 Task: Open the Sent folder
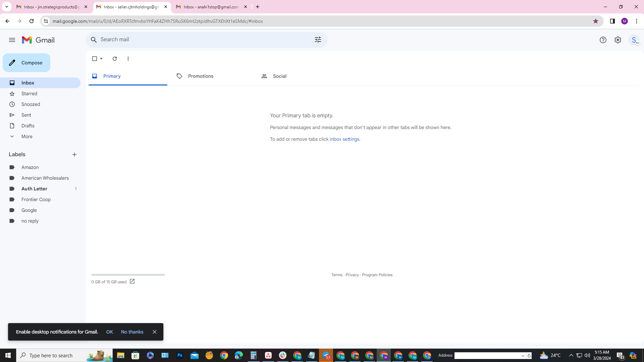point(40,115)
